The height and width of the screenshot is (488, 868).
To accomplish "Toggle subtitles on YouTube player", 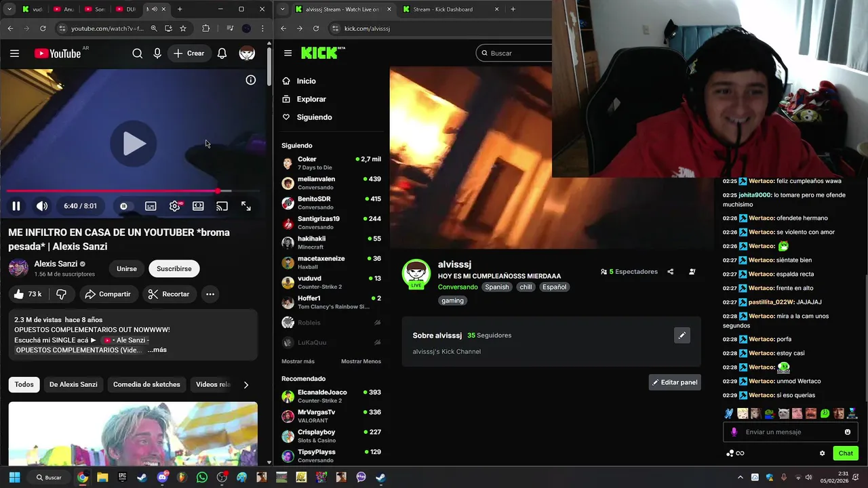I will tap(151, 206).
